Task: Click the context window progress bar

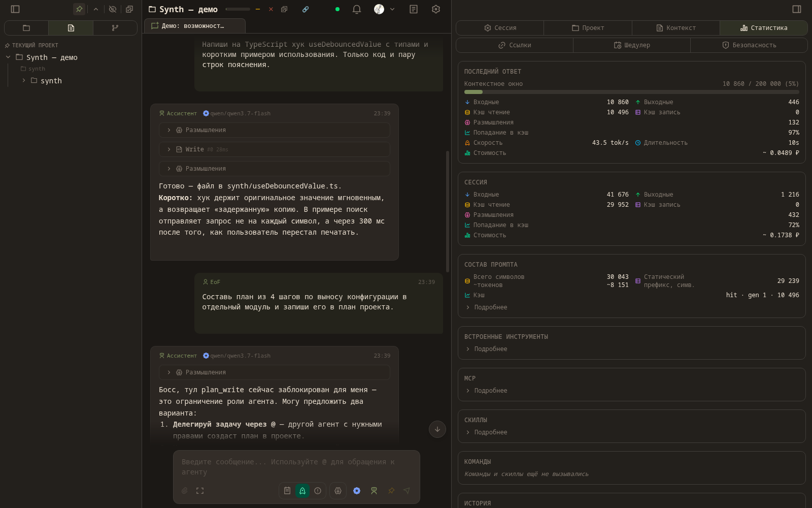Action: (631, 92)
